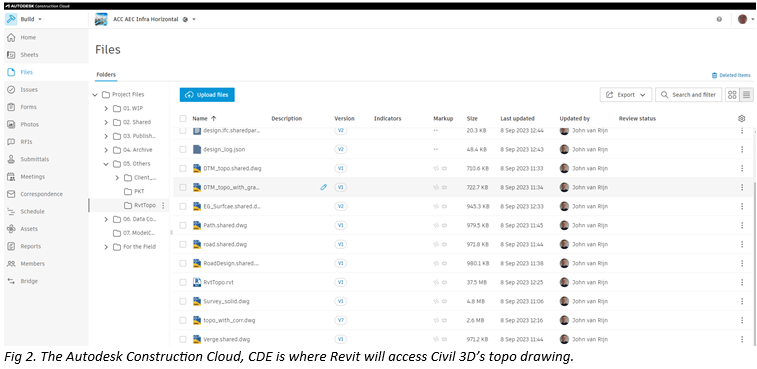Image resolution: width=757 pixels, height=369 pixels.
Task: Check the Verge.shared.dwg checkbox
Action: (x=182, y=339)
